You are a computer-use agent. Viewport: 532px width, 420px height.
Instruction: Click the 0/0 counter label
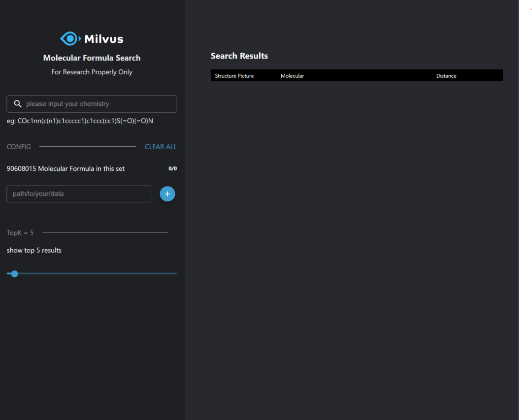[173, 168]
